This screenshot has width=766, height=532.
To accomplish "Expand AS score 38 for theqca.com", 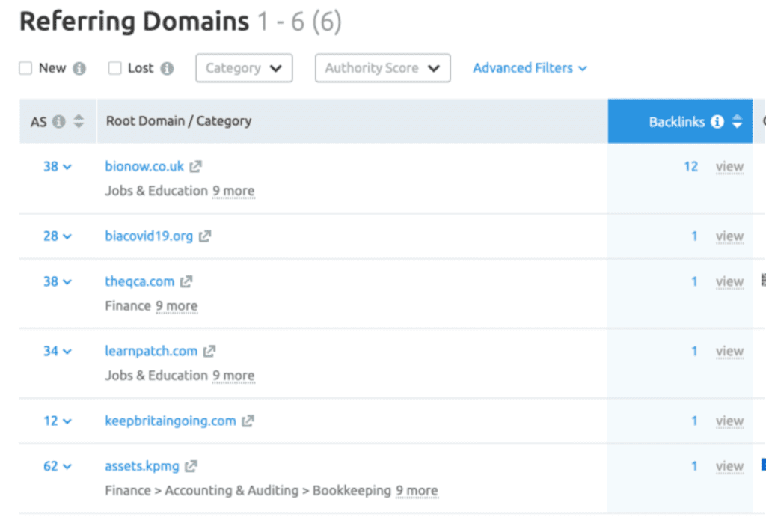I will click(58, 282).
